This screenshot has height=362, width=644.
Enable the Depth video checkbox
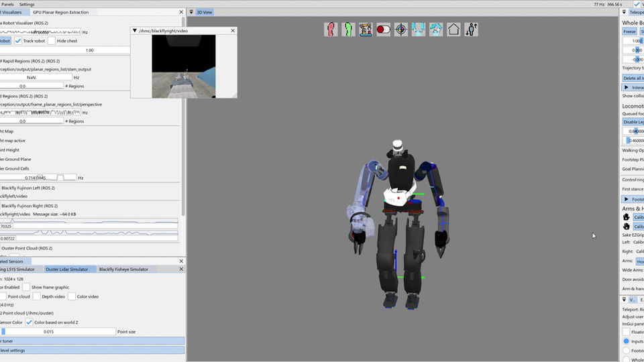[36, 296]
